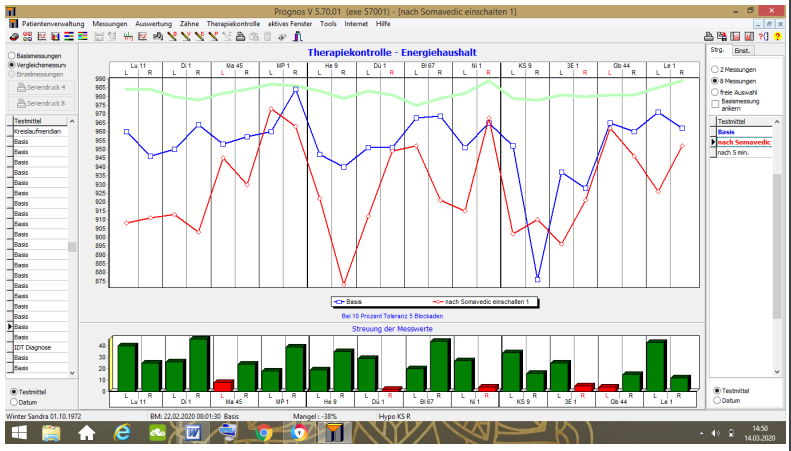This screenshot has height=451, width=791.
Task: Click the printer icon in the top-right toolbar
Action: (x=707, y=36)
